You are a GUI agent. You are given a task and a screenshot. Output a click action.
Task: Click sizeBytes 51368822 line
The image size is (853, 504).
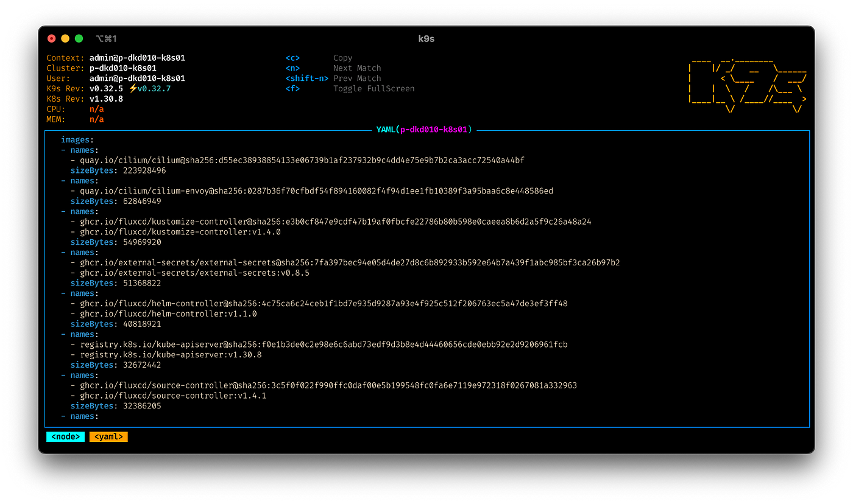(x=116, y=283)
